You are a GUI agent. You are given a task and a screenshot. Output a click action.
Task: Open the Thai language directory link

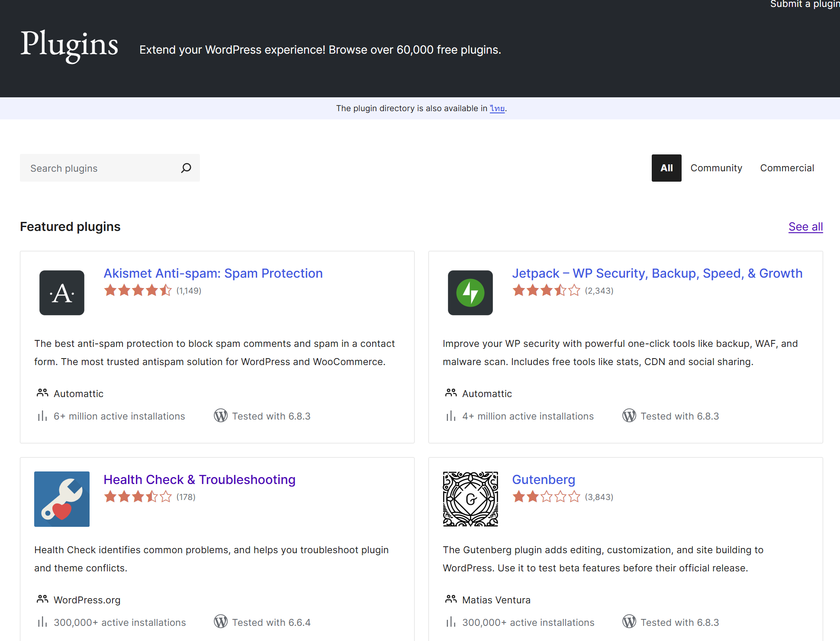(x=497, y=109)
